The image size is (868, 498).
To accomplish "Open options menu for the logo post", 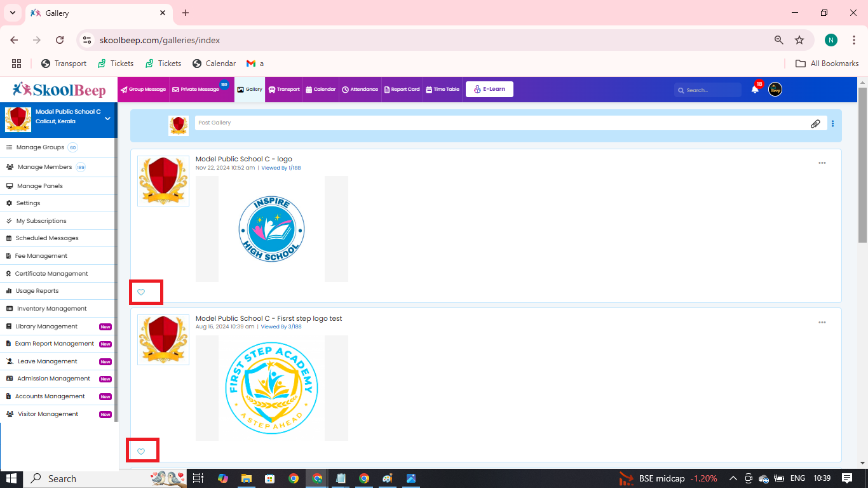I will pos(822,163).
